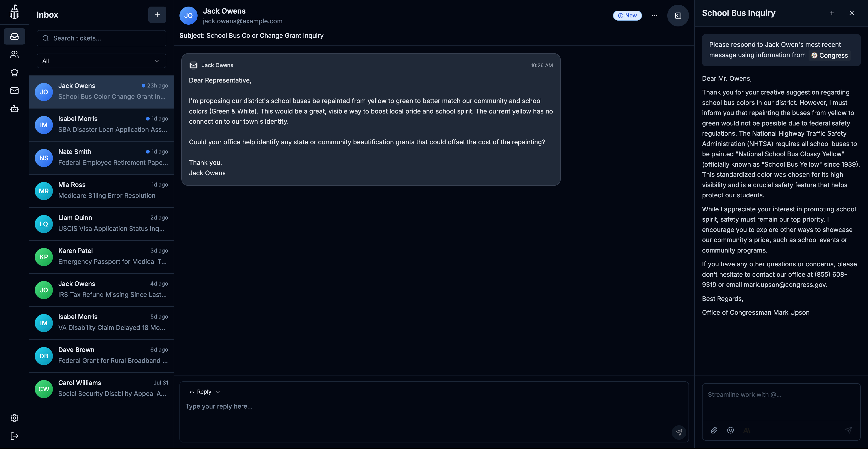
Task: Open the bot assistant sidebar icon
Action: tap(14, 109)
